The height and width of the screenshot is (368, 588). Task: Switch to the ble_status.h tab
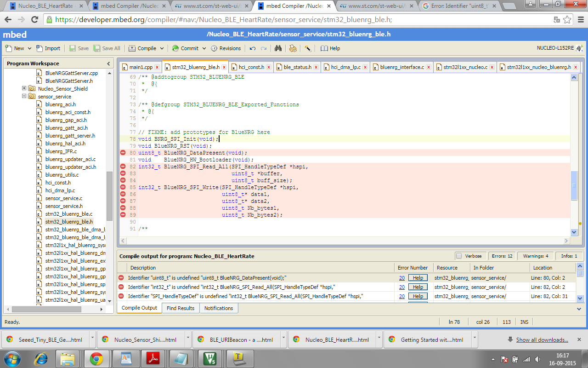click(x=297, y=67)
